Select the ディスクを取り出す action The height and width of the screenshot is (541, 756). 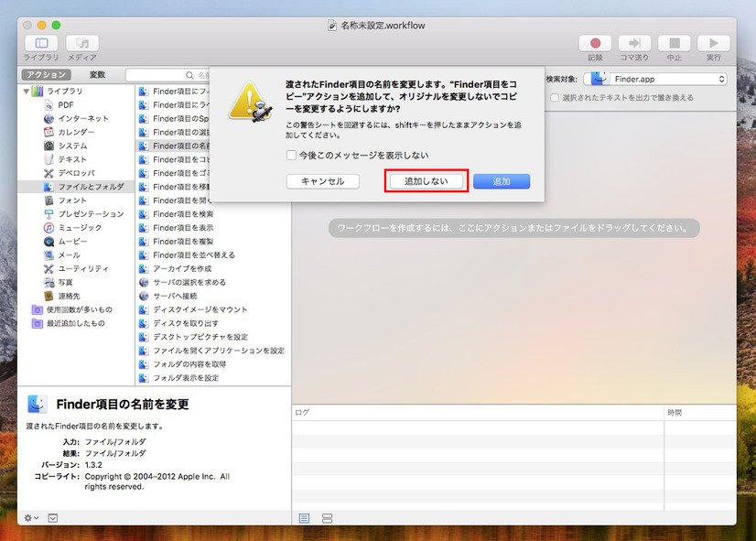pos(186,323)
